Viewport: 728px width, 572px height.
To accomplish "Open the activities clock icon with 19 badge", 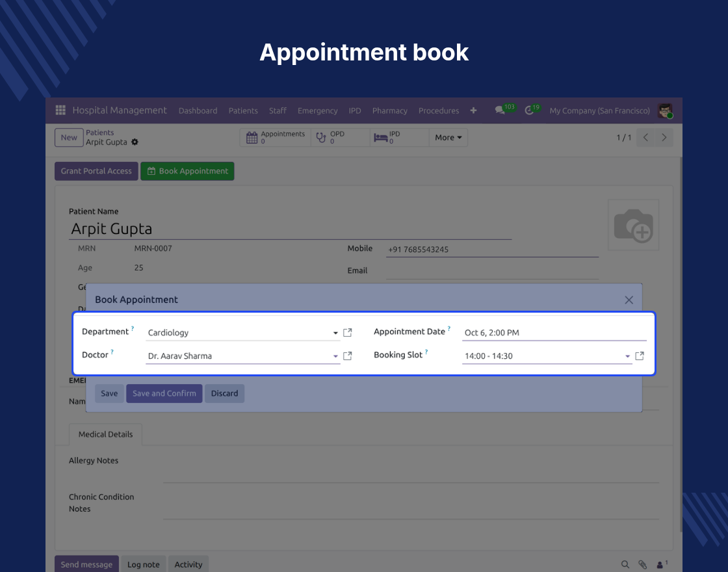I will (x=529, y=110).
